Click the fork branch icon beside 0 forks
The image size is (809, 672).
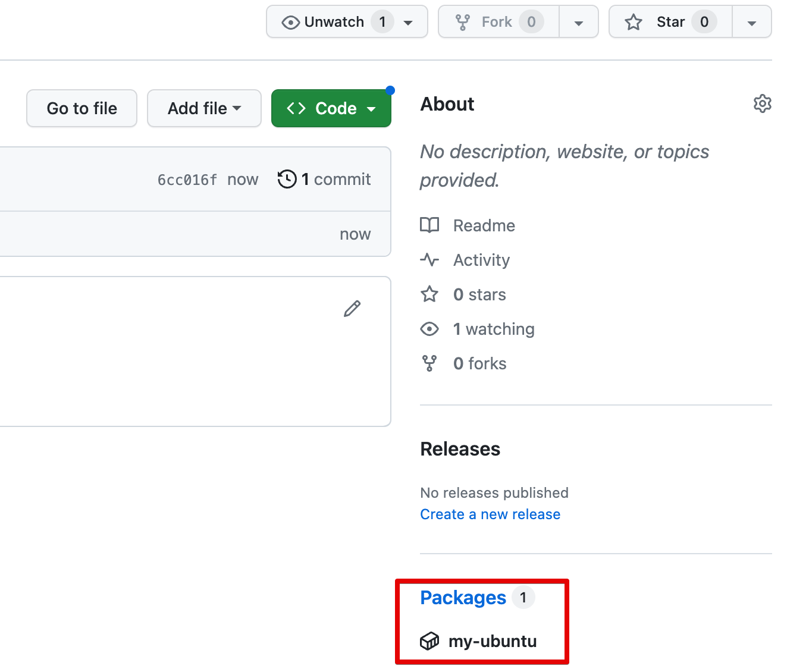coord(429,363)
